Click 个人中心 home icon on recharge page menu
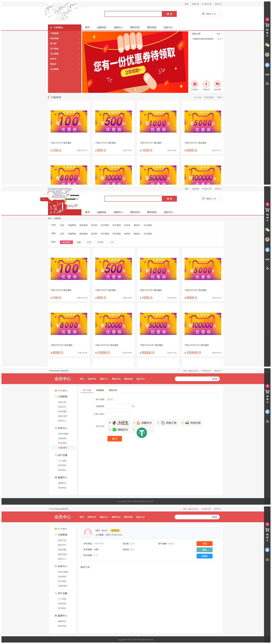This screenshot has width=272, height=644. click(56, 390)
